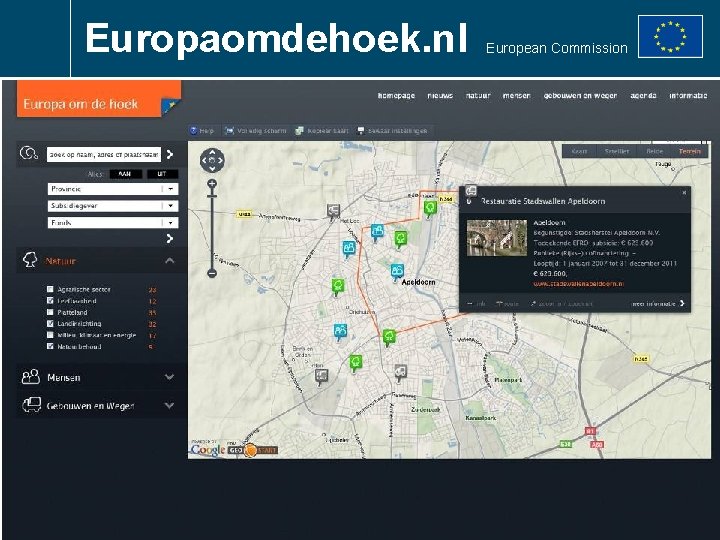
Task: Turn all filters on with AAN
Action: coord(125,174)
